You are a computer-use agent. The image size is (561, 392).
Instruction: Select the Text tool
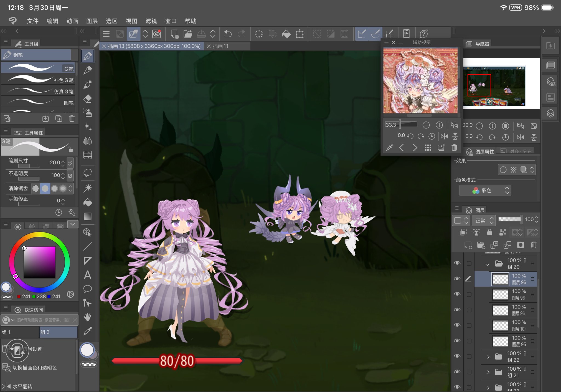click(88, 275)
